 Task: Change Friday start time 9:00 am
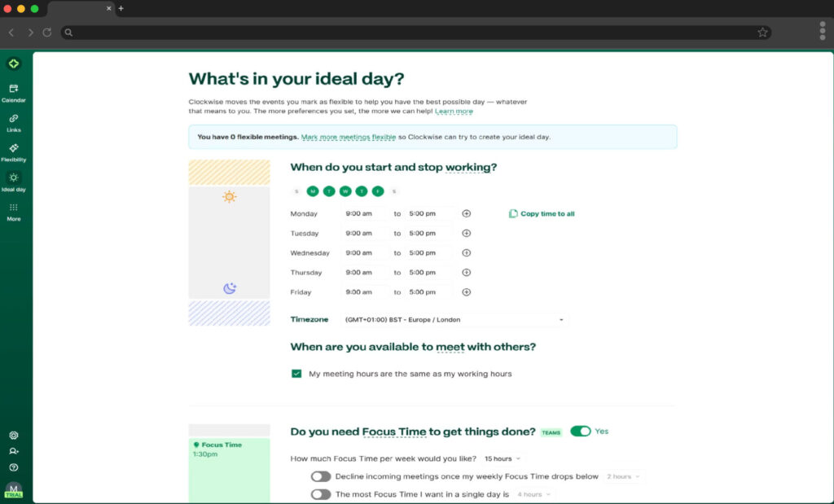pyautogui.click(x=365, y=291)
